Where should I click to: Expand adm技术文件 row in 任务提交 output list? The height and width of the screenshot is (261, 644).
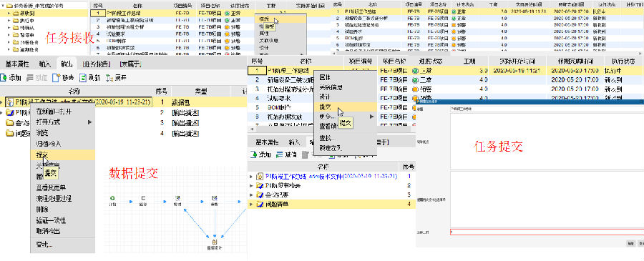coord(251,177)
